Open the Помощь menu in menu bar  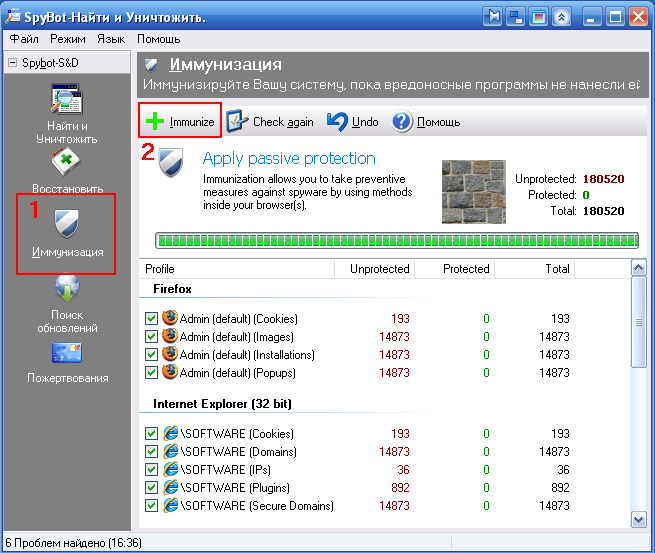(159, 39)
